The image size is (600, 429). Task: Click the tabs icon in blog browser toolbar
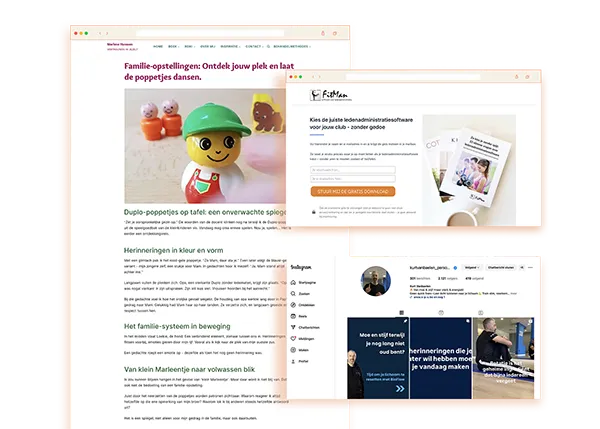pyautogui.click(x=335, y=33)
